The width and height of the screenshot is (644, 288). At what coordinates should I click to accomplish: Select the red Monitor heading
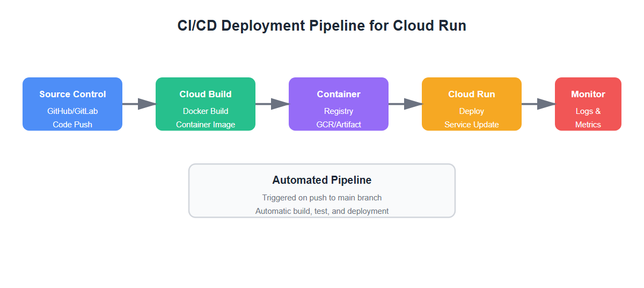point(588,94)
